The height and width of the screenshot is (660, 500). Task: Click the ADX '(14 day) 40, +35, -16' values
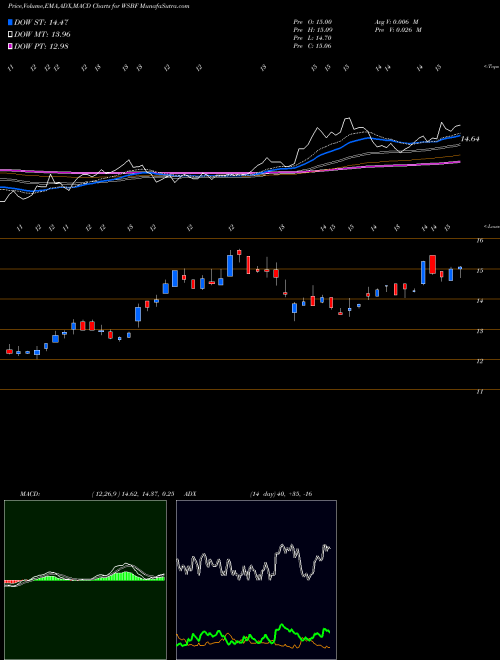click(281, 494)
